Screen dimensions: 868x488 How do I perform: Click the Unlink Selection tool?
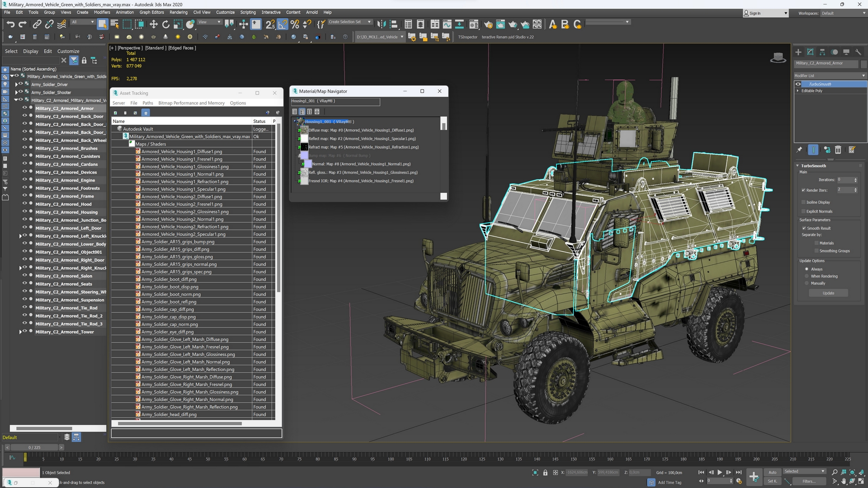click(49, 24)
